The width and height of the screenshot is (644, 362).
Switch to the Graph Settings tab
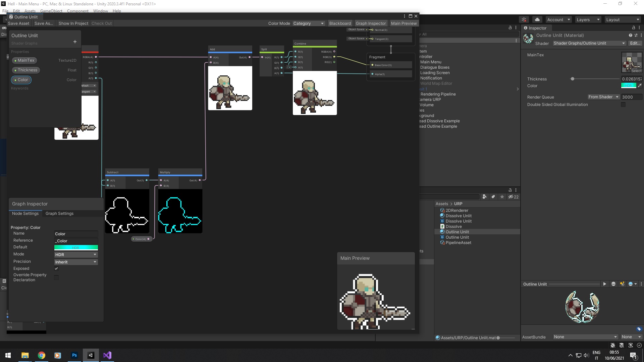pos(59,214)
